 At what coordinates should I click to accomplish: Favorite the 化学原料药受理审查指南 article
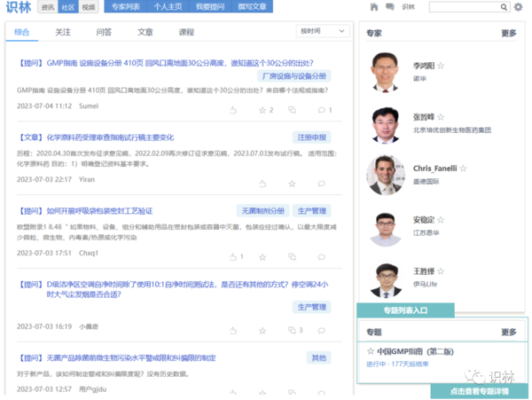[x=292, y=184]
